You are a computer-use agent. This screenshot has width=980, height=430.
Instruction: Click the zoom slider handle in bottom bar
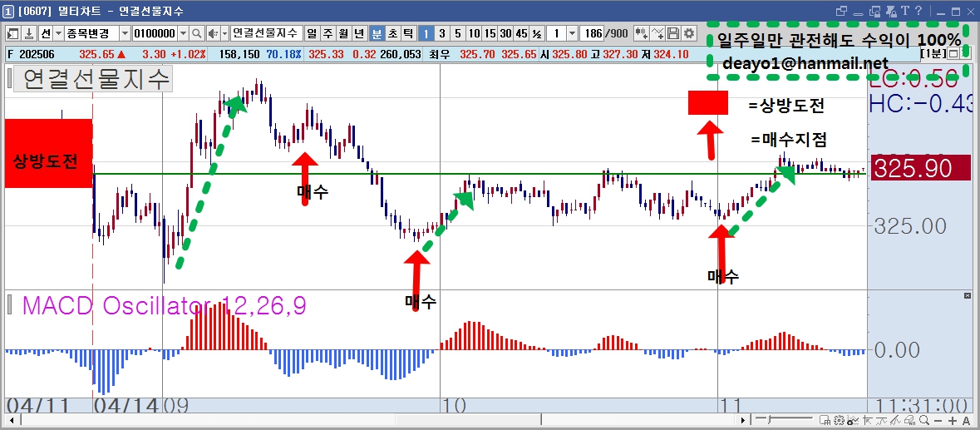tap(769, 420)
